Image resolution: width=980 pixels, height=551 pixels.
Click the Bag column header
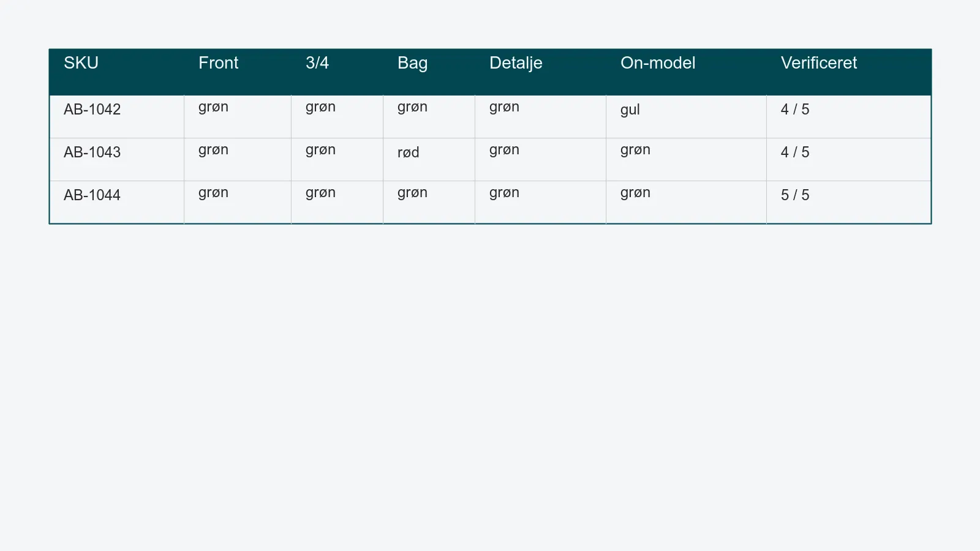(429, 72)
